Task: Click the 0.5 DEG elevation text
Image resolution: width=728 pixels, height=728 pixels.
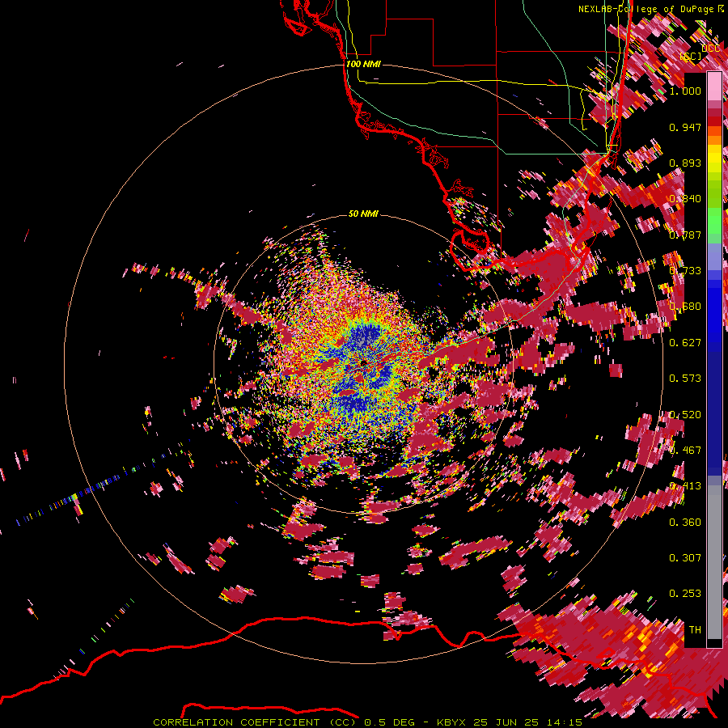Action: (388, 722)
